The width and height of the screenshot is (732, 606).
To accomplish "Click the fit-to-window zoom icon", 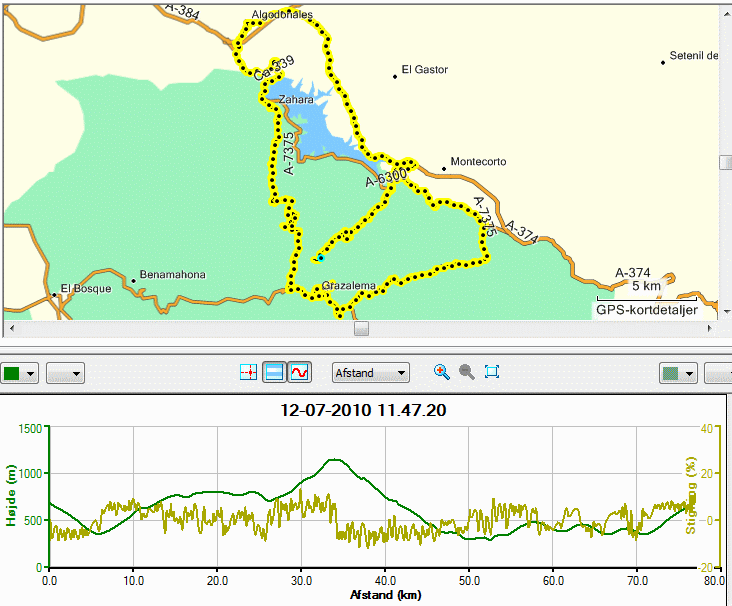I will click(x=492, y=372).
